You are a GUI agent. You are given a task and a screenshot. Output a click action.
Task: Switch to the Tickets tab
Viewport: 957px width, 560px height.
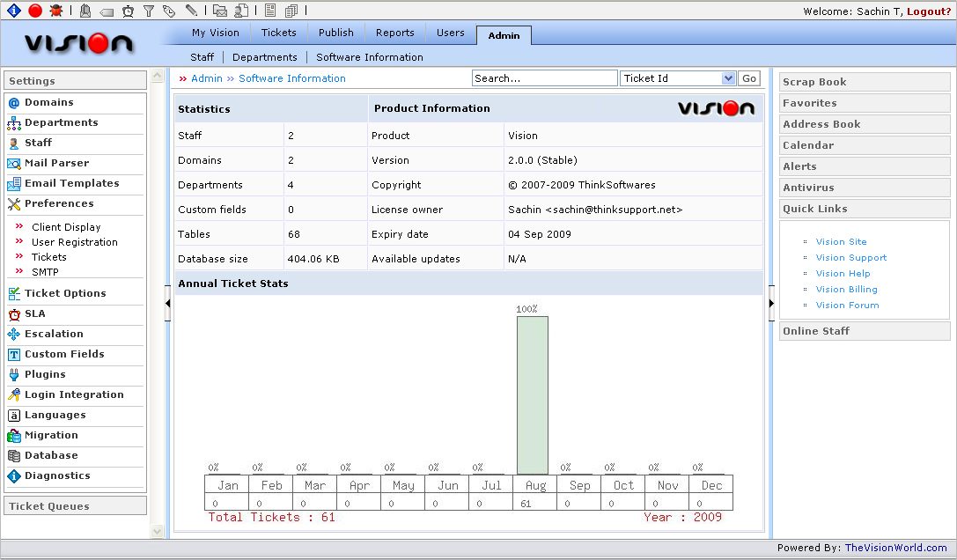pos(278,33)
